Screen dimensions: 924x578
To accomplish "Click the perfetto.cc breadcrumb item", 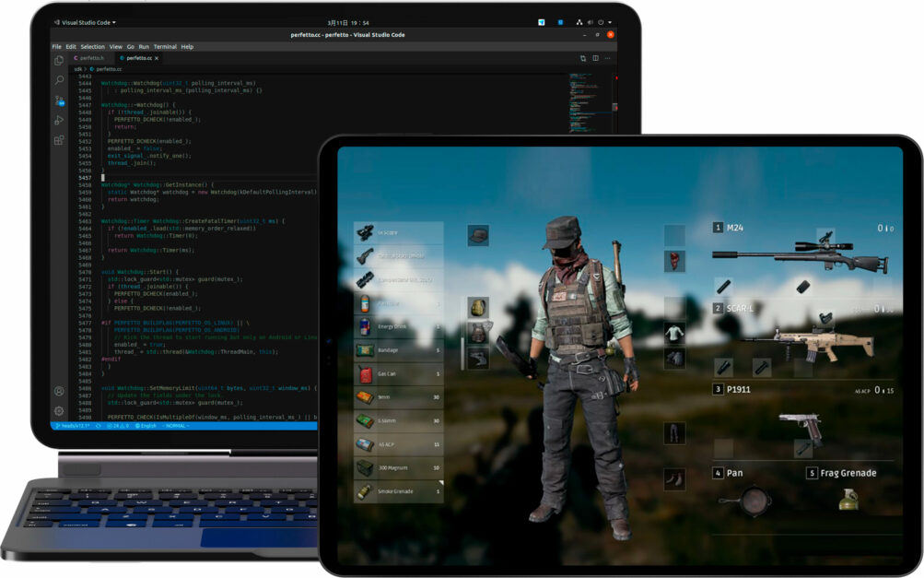I will coord(106,69).
